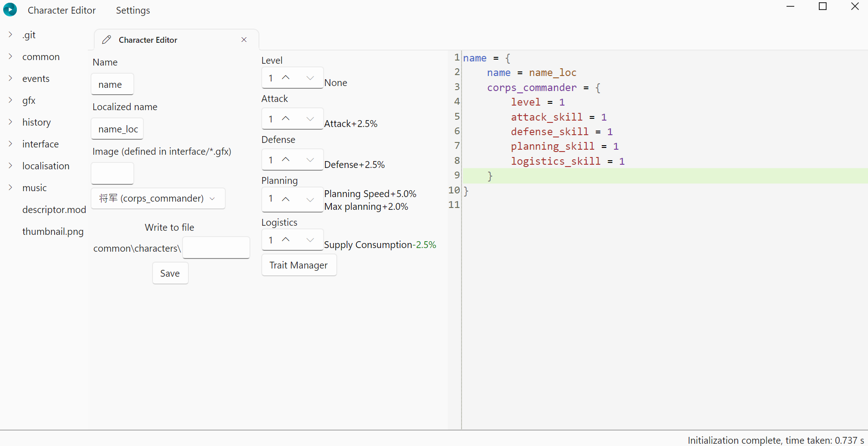Increase the Defense skill with up arrow

286,160
